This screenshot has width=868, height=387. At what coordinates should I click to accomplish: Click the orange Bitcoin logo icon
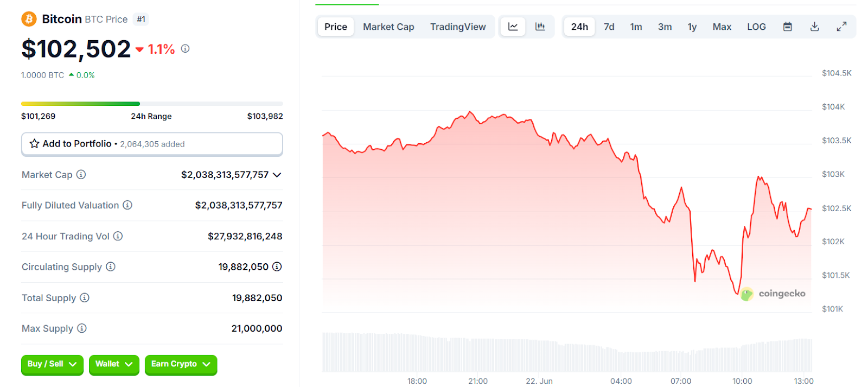pyautogui.click(x=29, y=19)
